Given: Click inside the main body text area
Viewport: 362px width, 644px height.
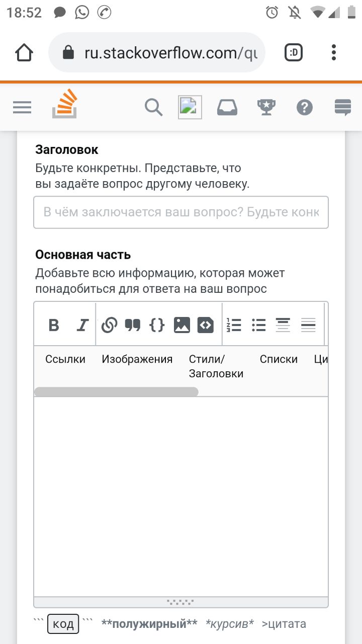Looking at the screenshot, I should 181,496.
